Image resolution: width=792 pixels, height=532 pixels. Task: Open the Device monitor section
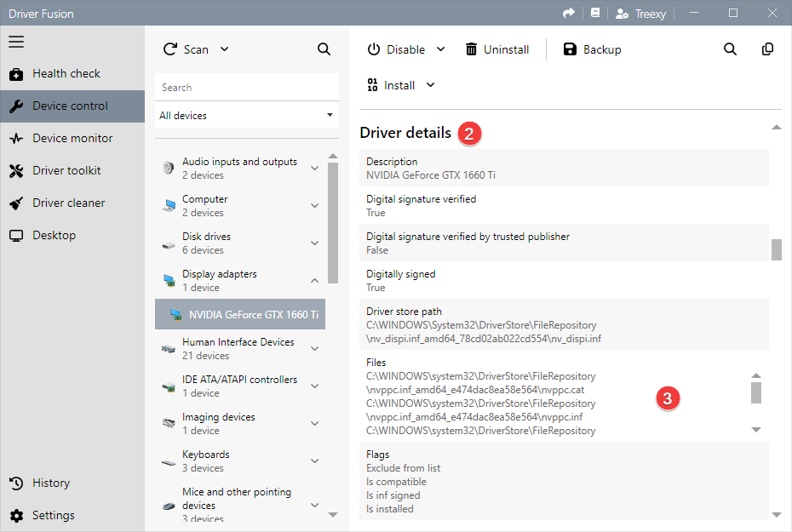(72, 138)
